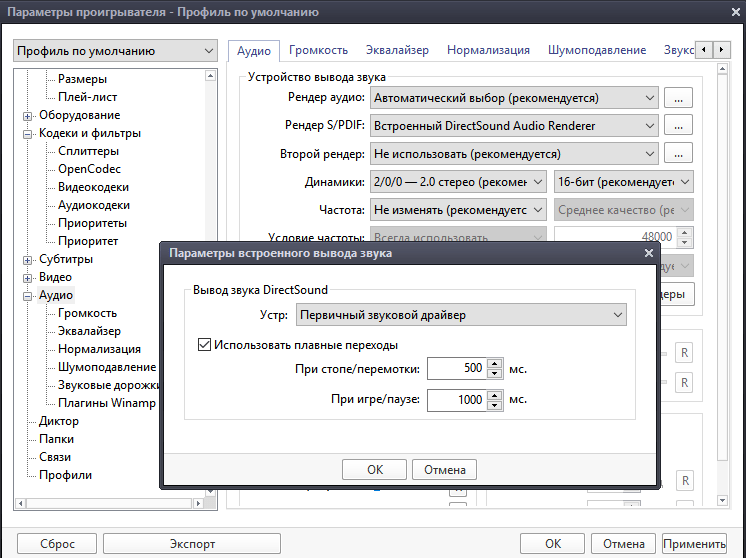The height and width of the screenshot is (558, 746).
Task: Toggle Использовать плавные переходы checkbox
Action: pos(205,345)
